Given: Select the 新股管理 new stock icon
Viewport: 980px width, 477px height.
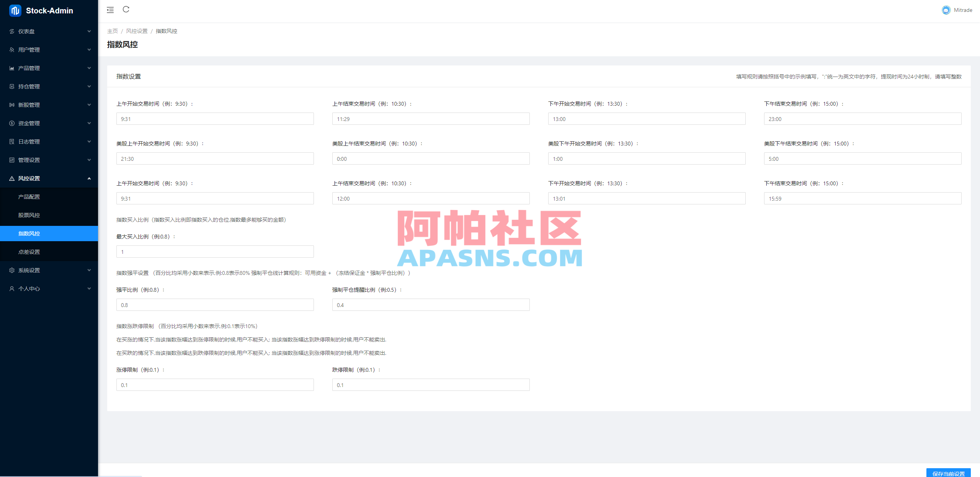Looking at the screenshot, I should click(11, 105).
